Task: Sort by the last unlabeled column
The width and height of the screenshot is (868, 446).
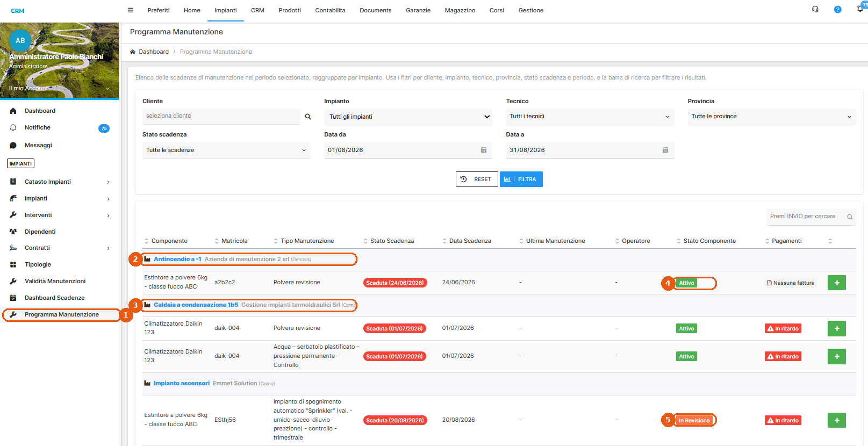Action: click(830, 241)
